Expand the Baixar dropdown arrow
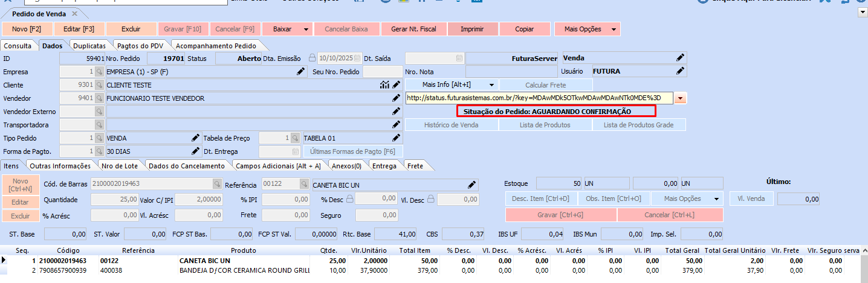868x283 pixels. point(306,29)
